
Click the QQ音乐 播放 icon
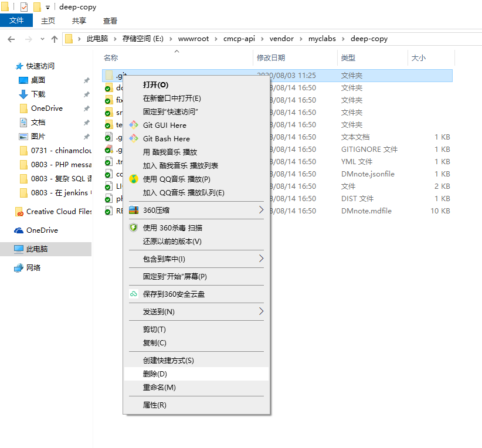[x=134, y=179]
